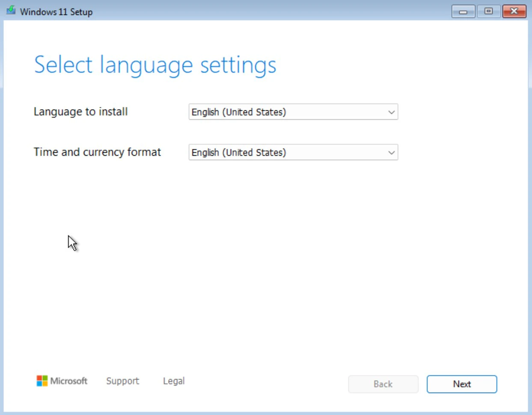Open the Legal link
The image size is (532, 415).
click(174, 381)
